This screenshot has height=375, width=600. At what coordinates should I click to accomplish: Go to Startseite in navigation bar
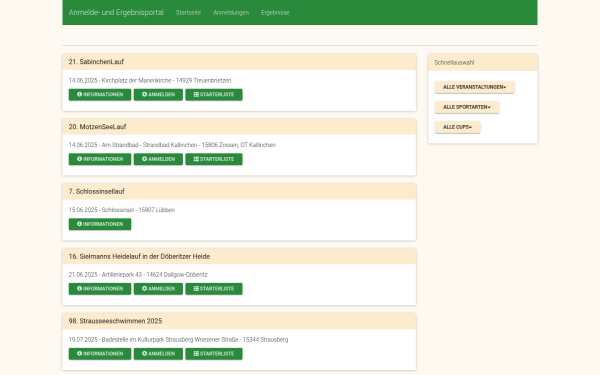click(x=188, y=13)
